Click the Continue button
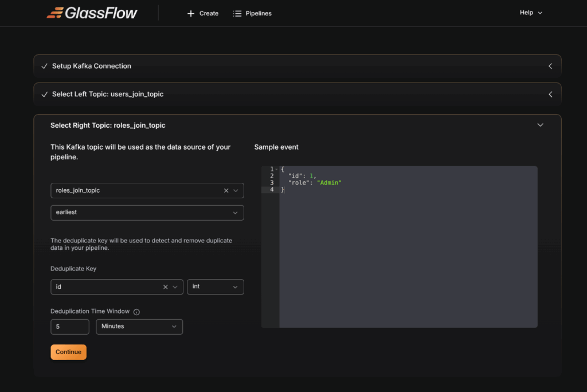This screenshot has width=587, height=392. [x=68, y=352]
